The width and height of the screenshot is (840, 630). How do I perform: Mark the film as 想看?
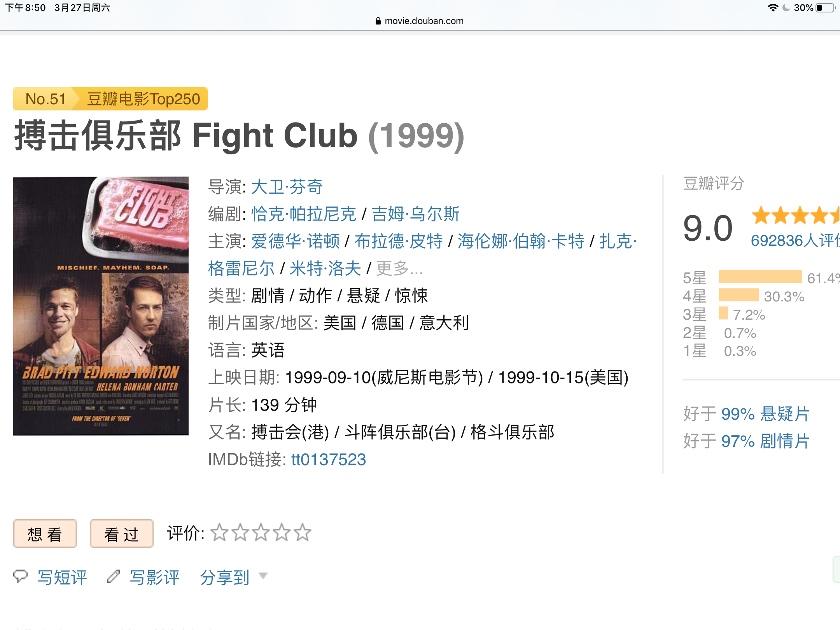[x=45, y=534]
